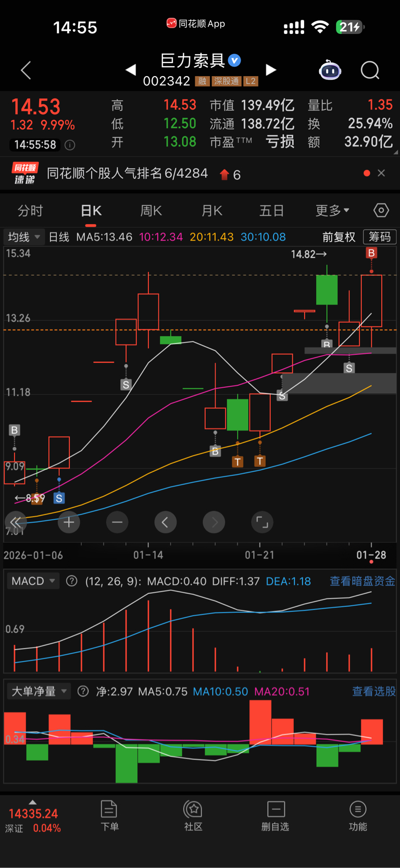400x868 pixels.
Task: Move chart right one candle
Action: (x=214, y=522)
